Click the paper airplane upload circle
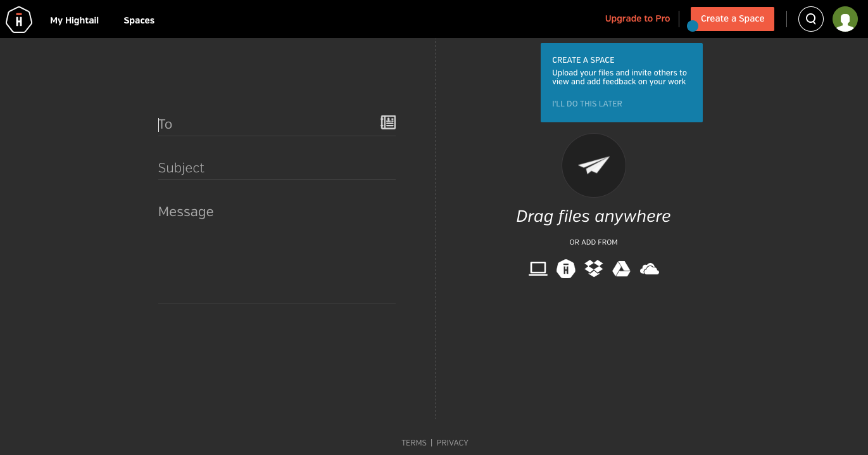 click(x=594, y=165)
